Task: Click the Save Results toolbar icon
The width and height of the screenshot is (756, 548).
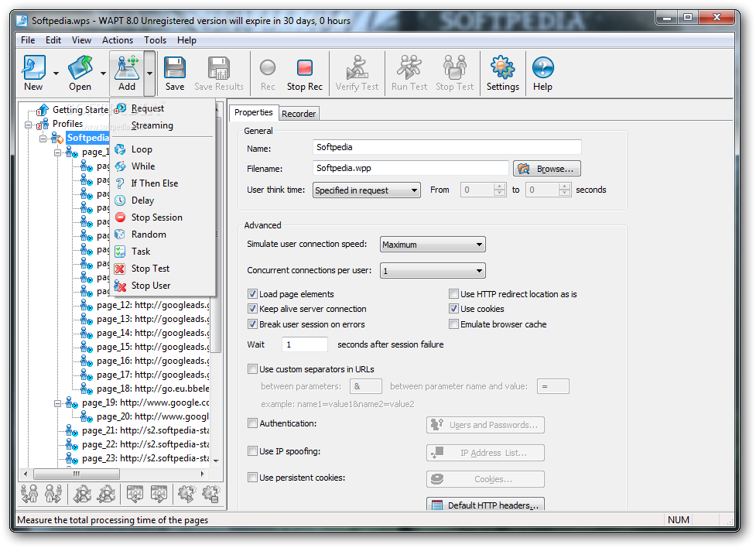Action: tap(219, 74)
